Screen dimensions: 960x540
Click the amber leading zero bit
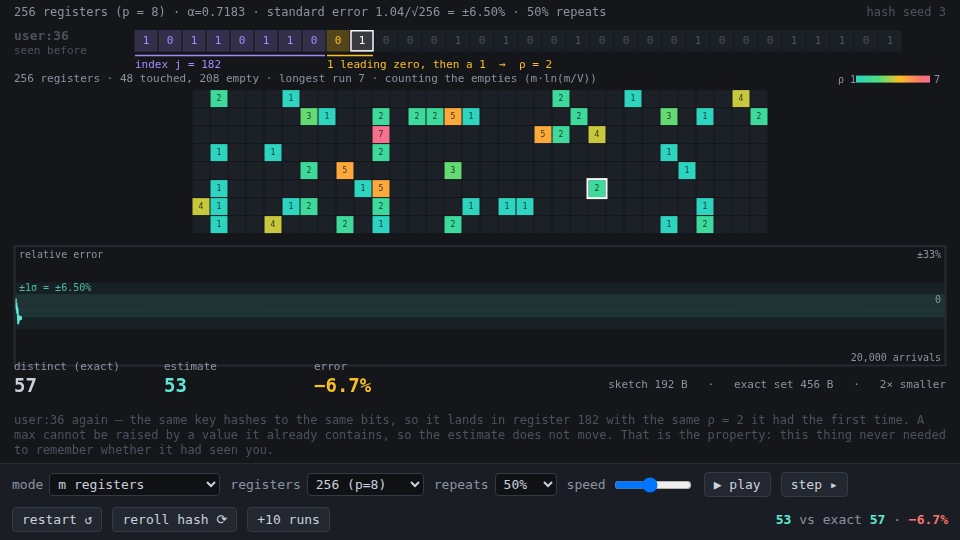(x=337, y=40)
